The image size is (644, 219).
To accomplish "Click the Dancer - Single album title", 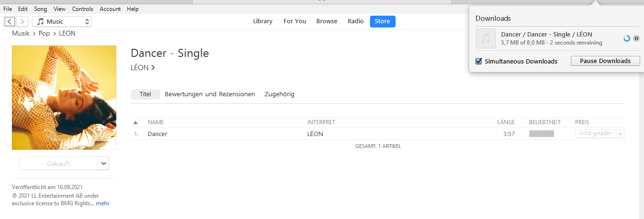I will point(170,53).
